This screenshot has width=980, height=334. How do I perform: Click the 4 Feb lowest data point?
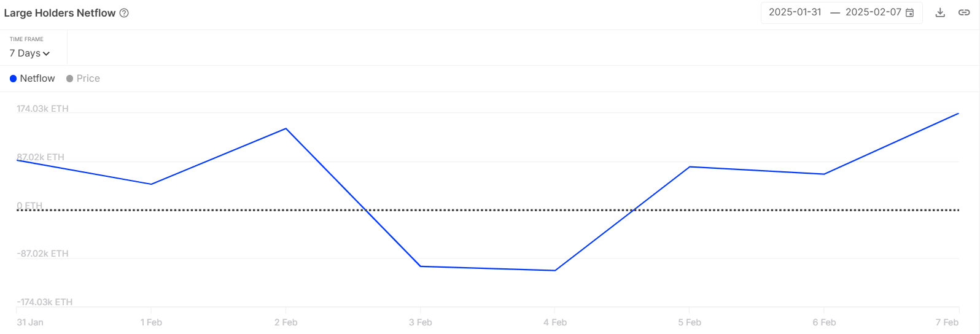coord(555,271)
